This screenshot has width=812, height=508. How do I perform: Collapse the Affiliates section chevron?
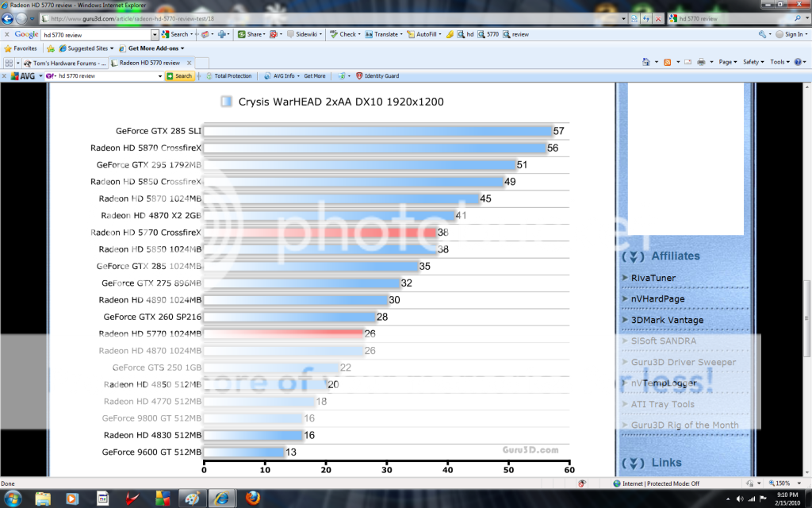[x=633, y=256]
